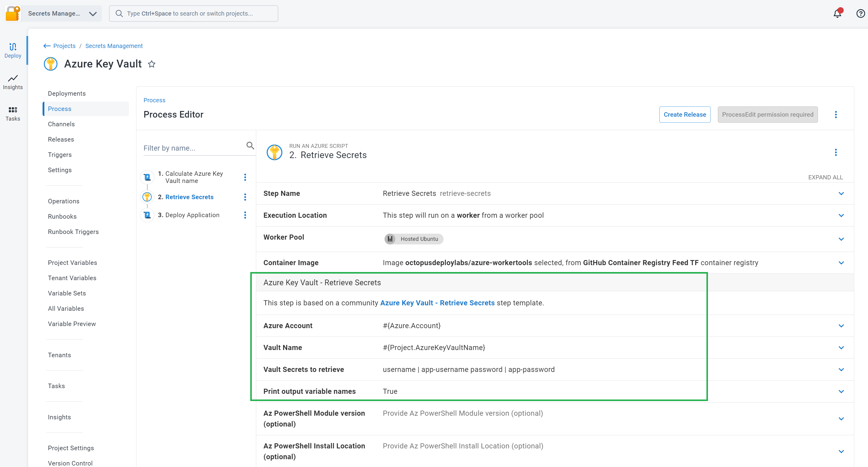Viewport: 868px width, 467px height.
Task: Open Tenants in project menu
Action: (59, 355)
